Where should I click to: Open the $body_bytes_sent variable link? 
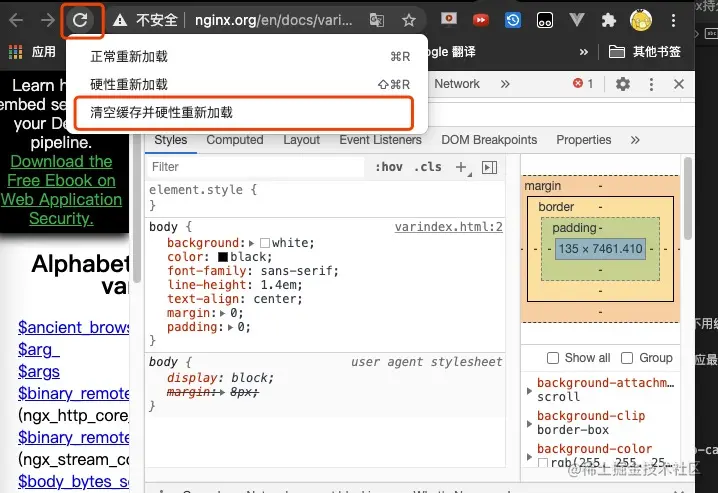(73, 481)
